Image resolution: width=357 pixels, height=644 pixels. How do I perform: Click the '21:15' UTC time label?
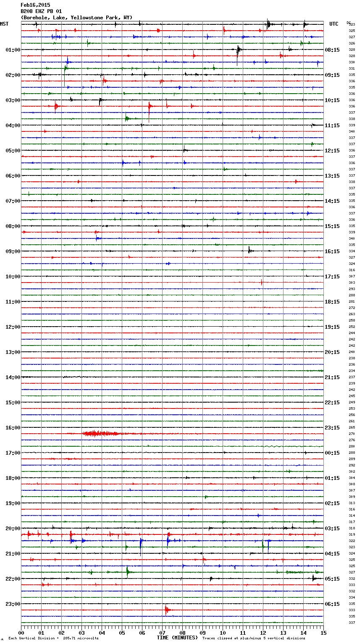pyautogui.click(x=332, y=377)
